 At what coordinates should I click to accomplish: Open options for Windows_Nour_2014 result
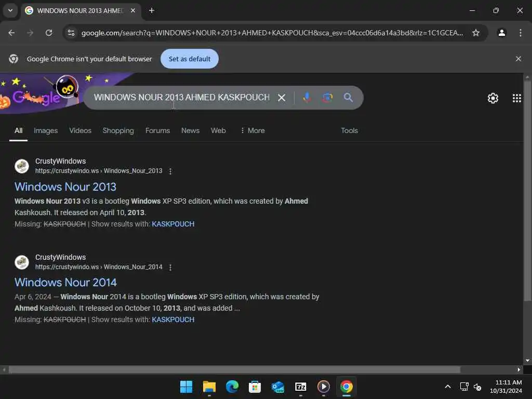[170, 268]
